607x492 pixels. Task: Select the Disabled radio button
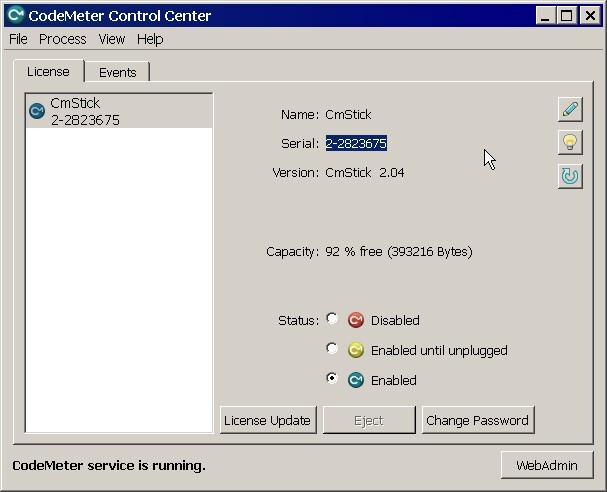coord(332,319)
